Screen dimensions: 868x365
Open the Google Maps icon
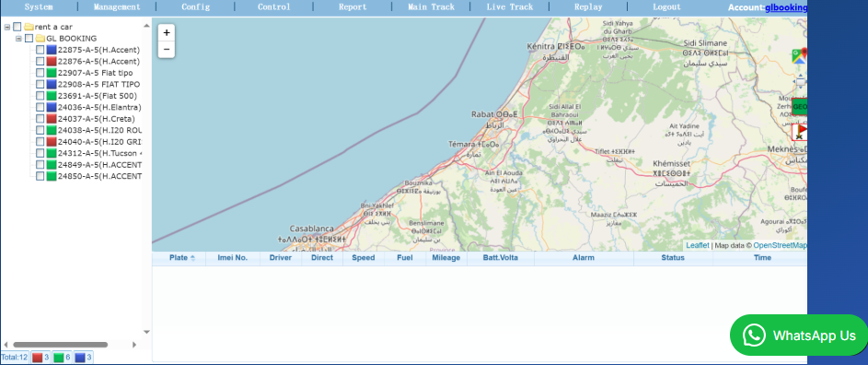coord(799,55)
